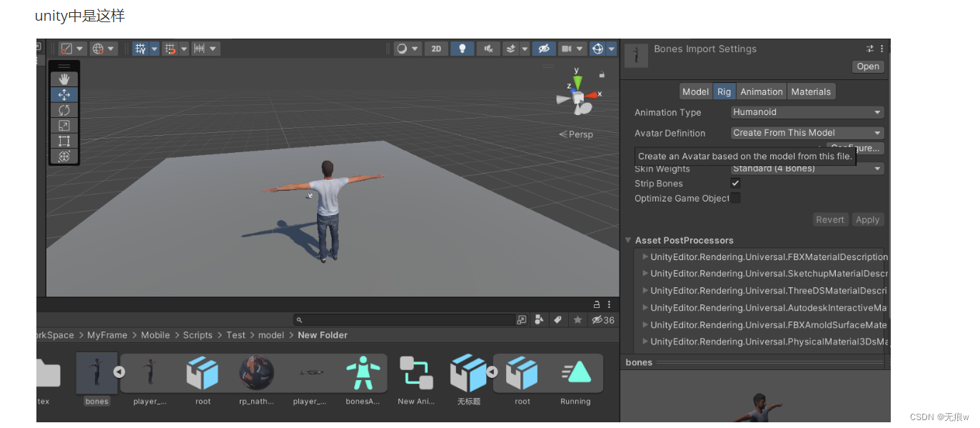The image size is (980, 428).
Task: Switch to the Model tab
Action: coord(694,91)
